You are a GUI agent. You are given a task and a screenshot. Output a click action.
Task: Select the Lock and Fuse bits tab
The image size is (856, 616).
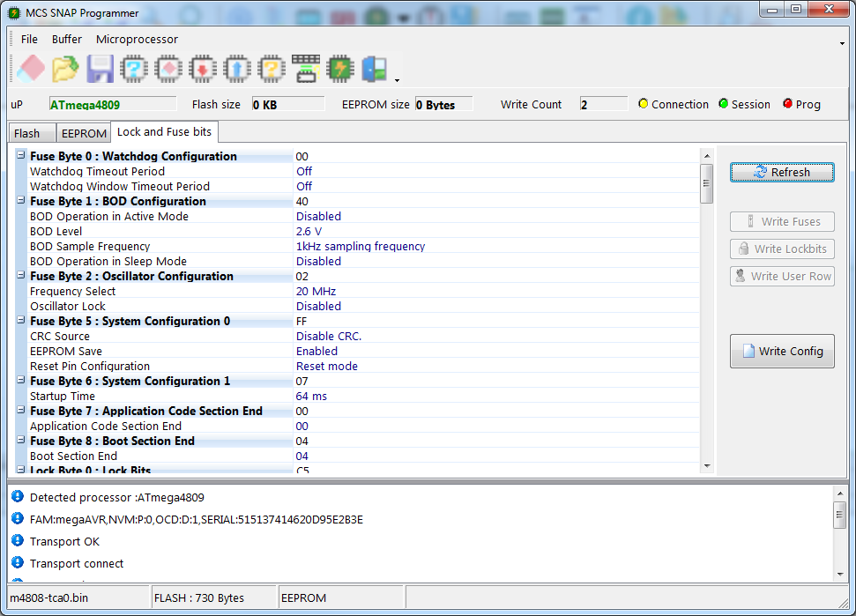164,132
